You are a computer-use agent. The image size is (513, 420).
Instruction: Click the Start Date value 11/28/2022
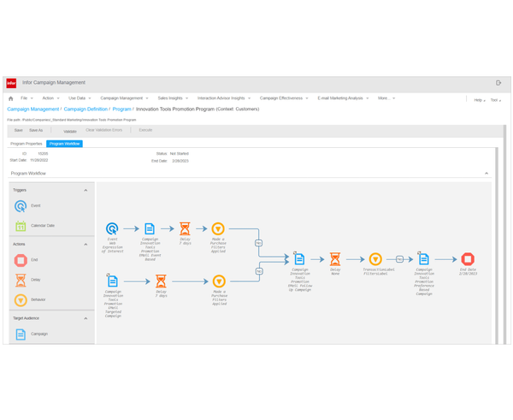tap(39, 161)
